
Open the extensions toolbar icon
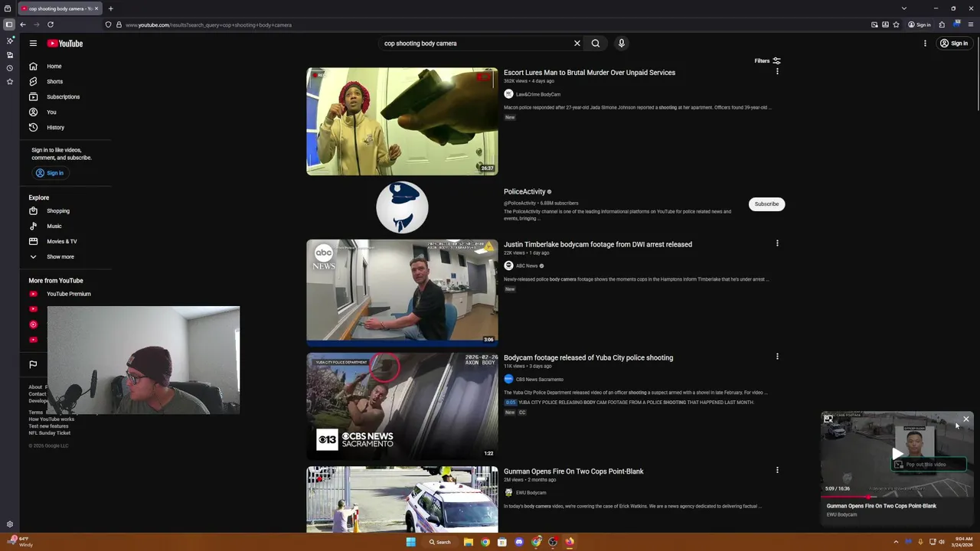pos(942,24)
